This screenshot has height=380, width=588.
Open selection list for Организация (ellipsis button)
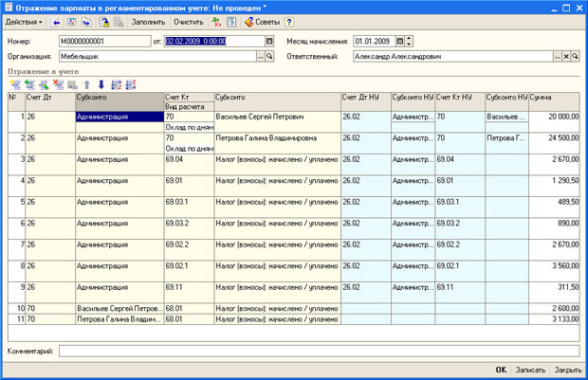coord(261,57)
